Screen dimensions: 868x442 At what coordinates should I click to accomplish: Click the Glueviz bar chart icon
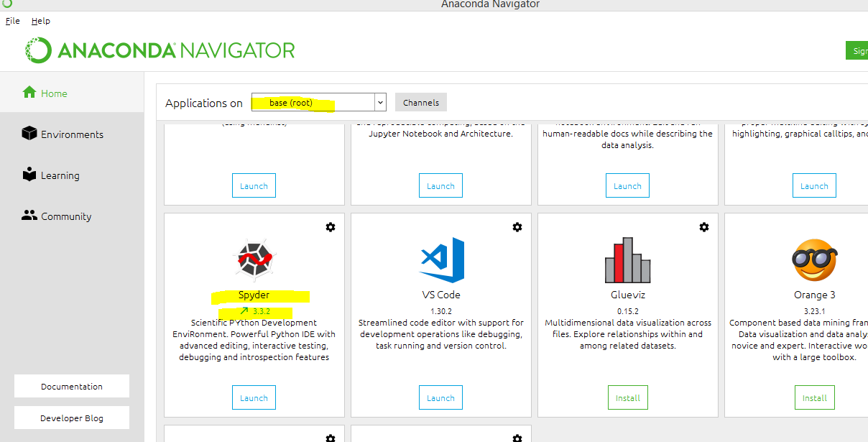pos(627,260)
